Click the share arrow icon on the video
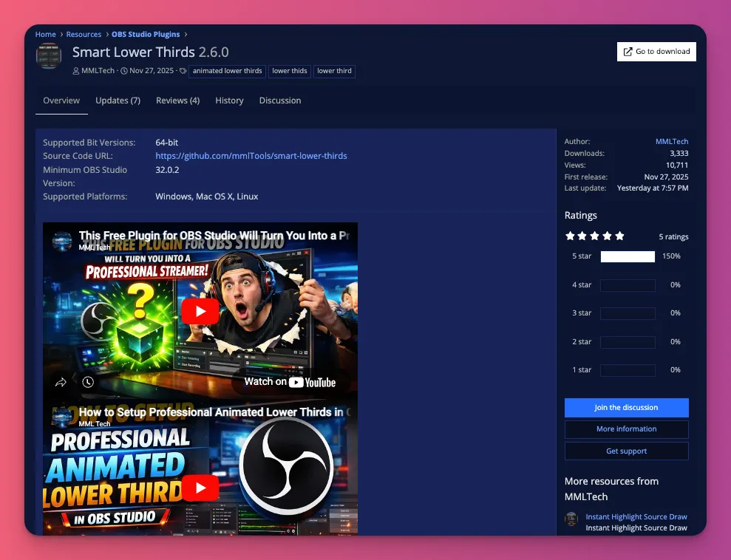 coord(61,382)
